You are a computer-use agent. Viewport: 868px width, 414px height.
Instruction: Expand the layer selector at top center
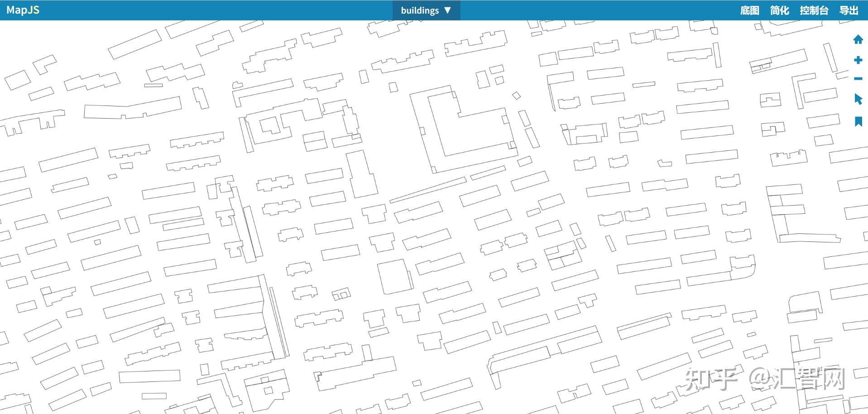point(425,10)
